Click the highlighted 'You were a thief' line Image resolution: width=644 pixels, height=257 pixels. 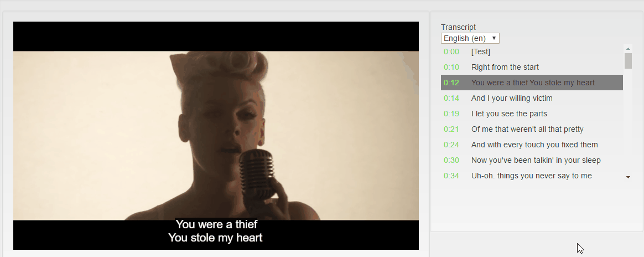point(532,83)
